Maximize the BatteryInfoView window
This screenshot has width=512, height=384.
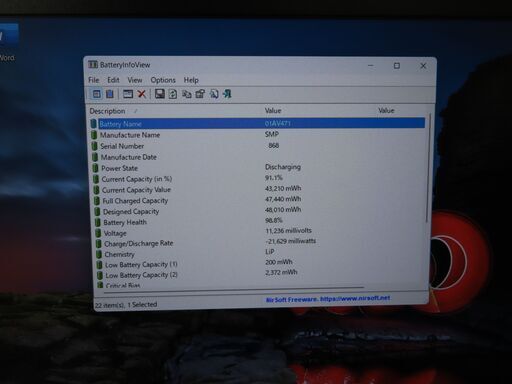click(x=397, y=66)
